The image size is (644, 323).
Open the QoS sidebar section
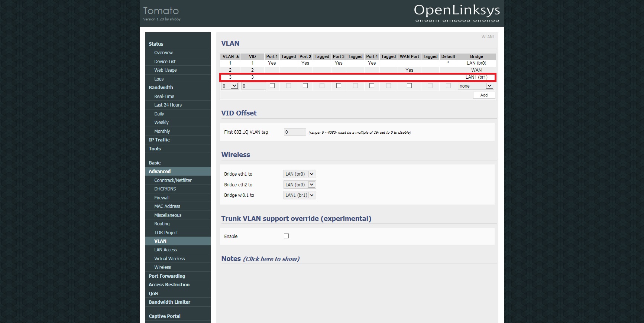[x=153, y=294]
